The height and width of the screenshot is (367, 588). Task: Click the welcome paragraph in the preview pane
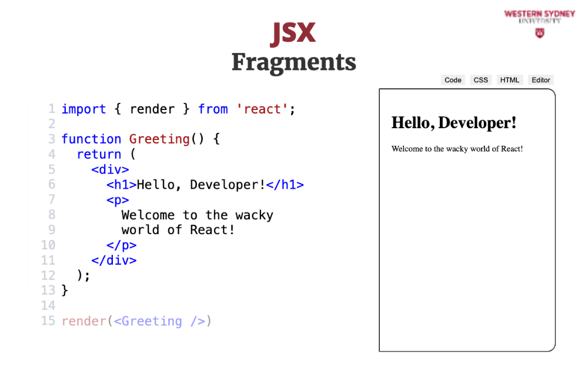click(x=457, y=149)
